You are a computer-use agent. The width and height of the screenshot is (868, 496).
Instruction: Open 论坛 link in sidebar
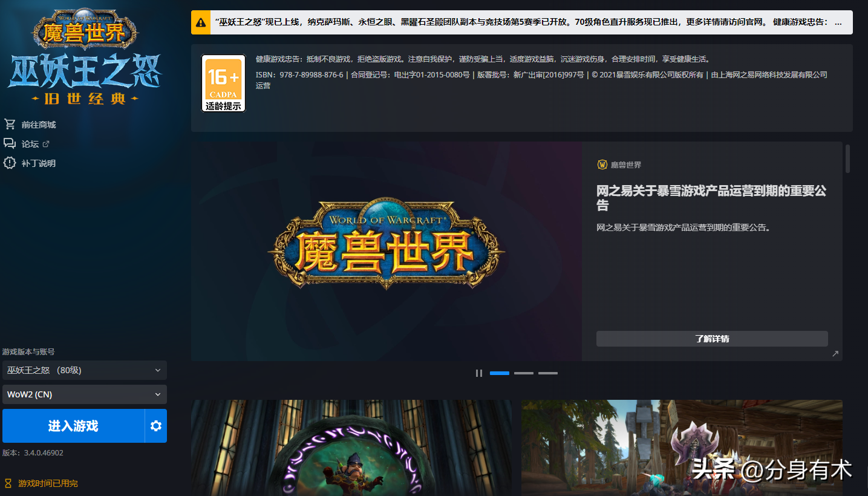(x=30, y=144)
